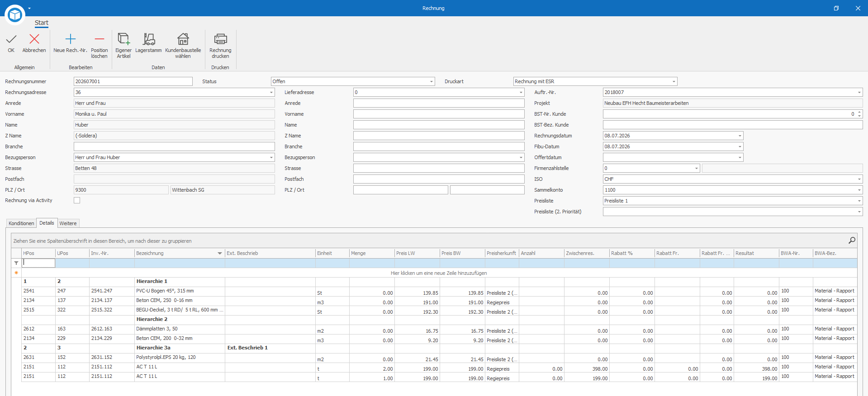Open the Auftr.-Nr. dropdown
The height and width of the screenshot is (396, 868).
coord(859,92)
